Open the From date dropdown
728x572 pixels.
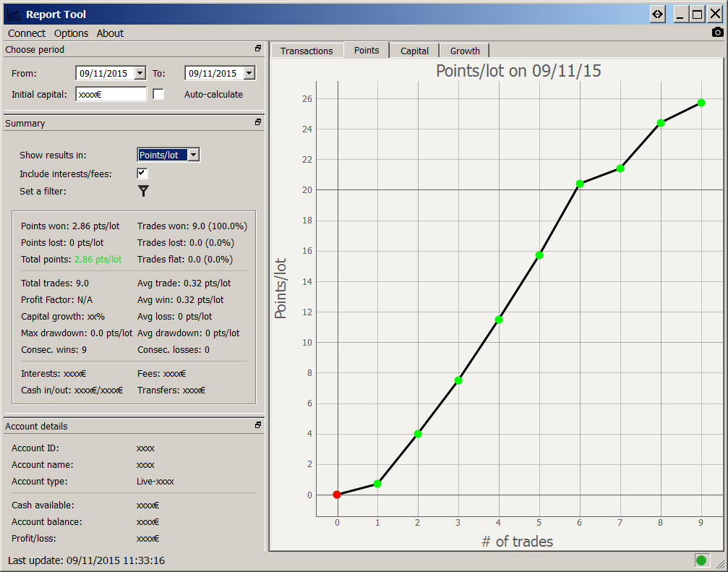tap(140, 73)
